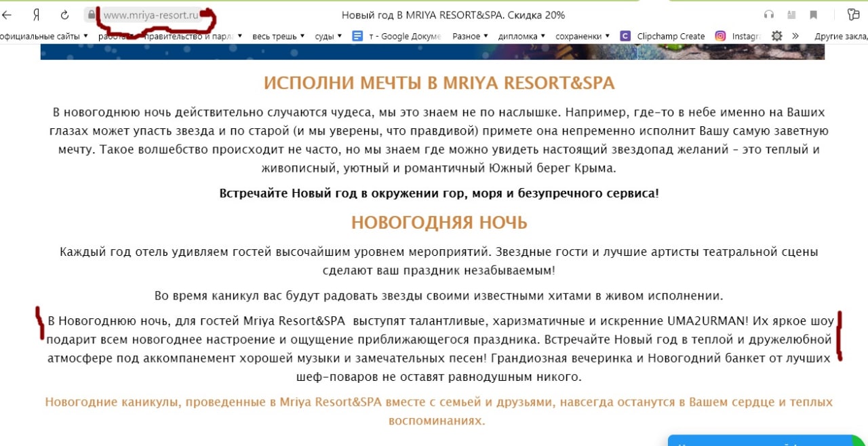This screenshot has width=868, height=446.
Task: Bookmark this page with the bookmark icon
Action: (x=814, y=15)
